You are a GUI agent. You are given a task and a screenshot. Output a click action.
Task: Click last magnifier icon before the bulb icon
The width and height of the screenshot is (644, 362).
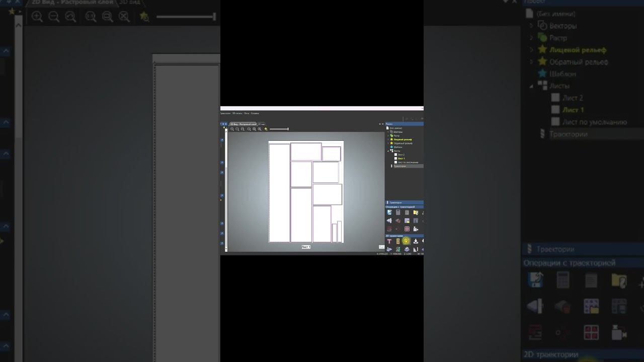click(260, 129)
